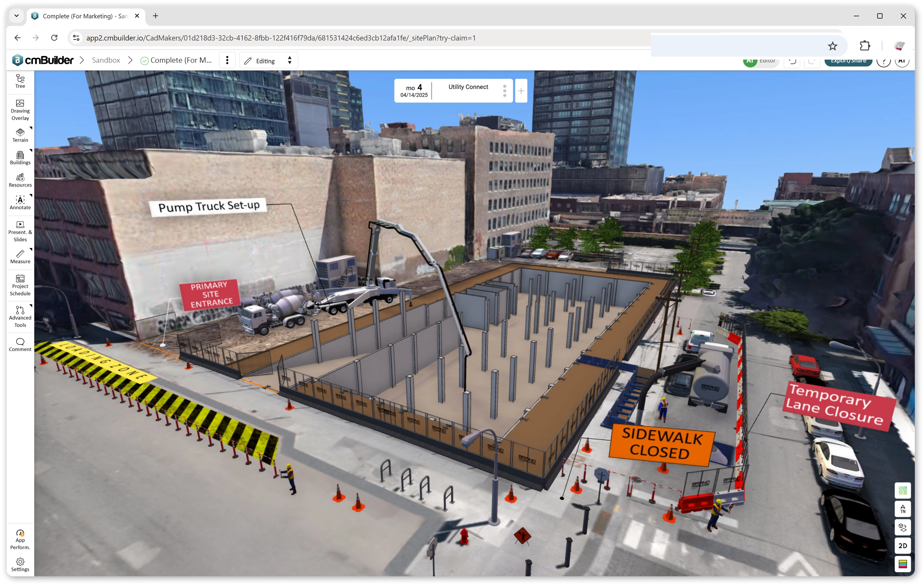This screenshot has width=924, height=584.
Task: Open the Tree panel
Action: (x=20, y=81)
